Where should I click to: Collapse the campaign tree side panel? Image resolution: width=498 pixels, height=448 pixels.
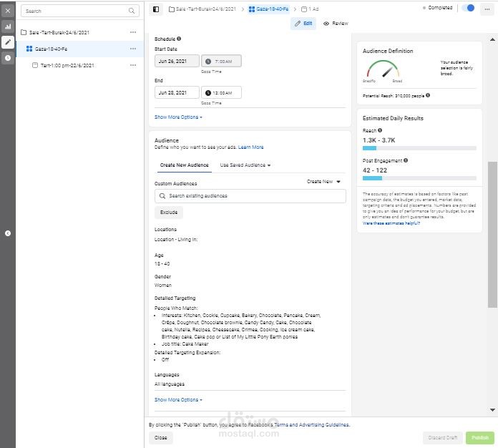(8, 233)
